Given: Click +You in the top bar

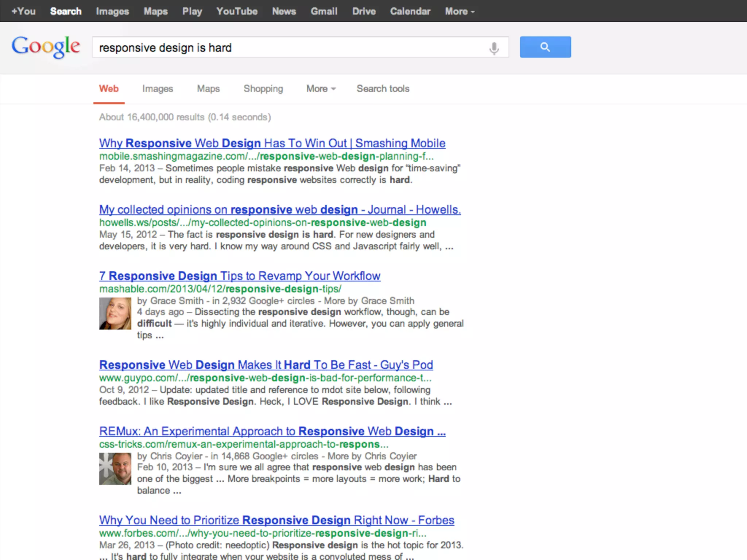Looking at the screenshot, I should pyautogui.click(x=23, y=11).
